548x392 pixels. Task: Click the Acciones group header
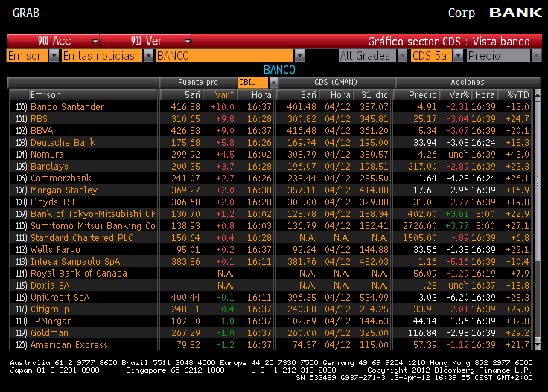point(468,83)
